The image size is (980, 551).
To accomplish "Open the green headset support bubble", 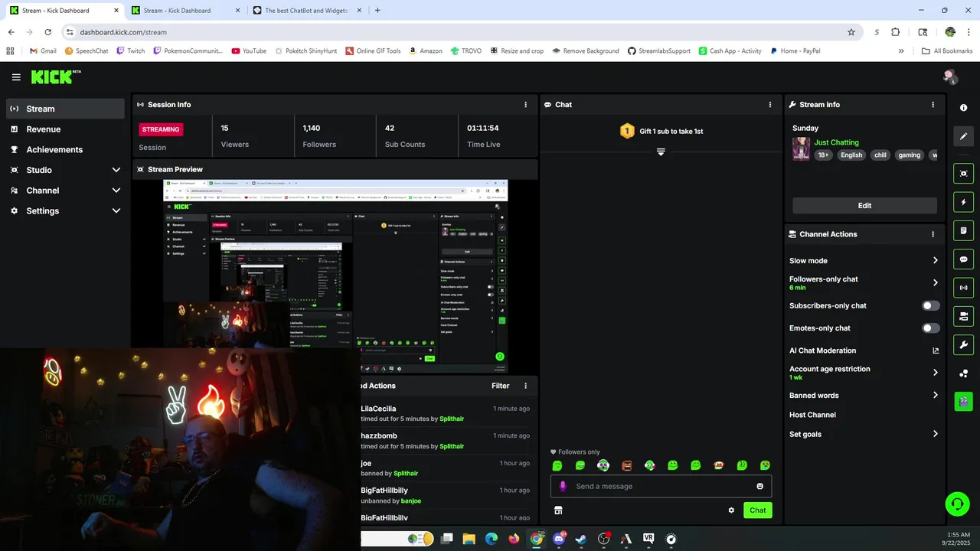I will coord(957,504).
